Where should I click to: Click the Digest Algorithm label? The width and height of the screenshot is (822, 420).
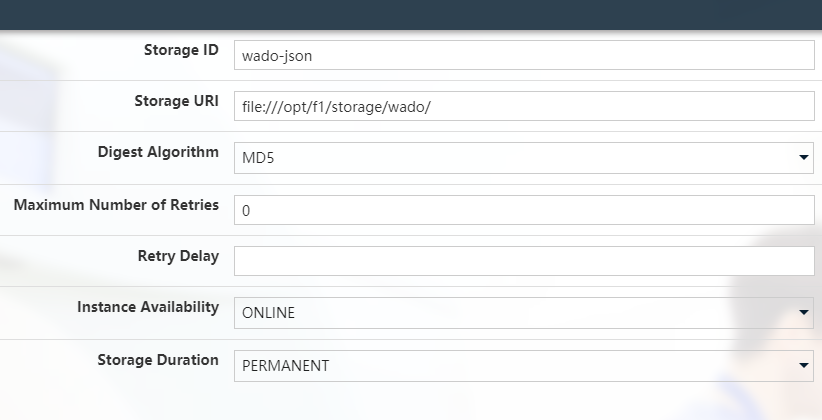point(158,152)
